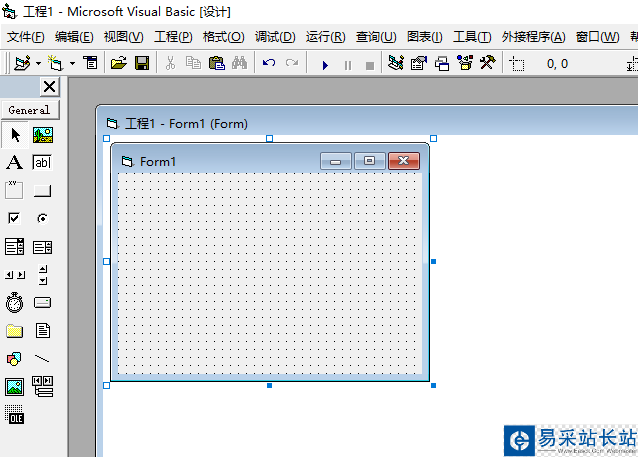Image resolution: width=638 pixels, height=457 pixels.
Task: Toggle the Toolbox with hammer icon
Action: pyautogui.click(x=487, y=63)
